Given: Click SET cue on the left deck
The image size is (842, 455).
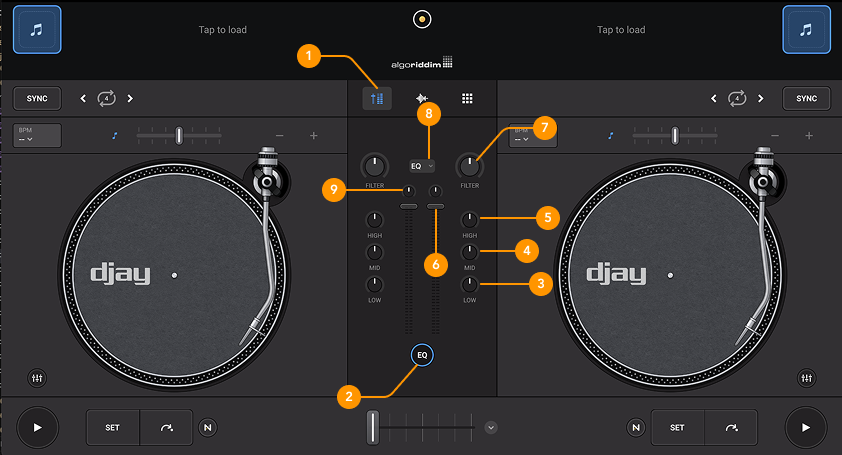Looking at the screenshot, I should coord(113,428).
